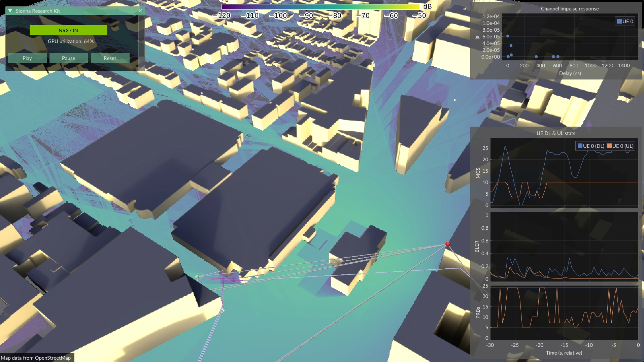The width and height of the screenshot is (644, 362).
Task: Click the dB colorbar gradient
Action: 320,7
